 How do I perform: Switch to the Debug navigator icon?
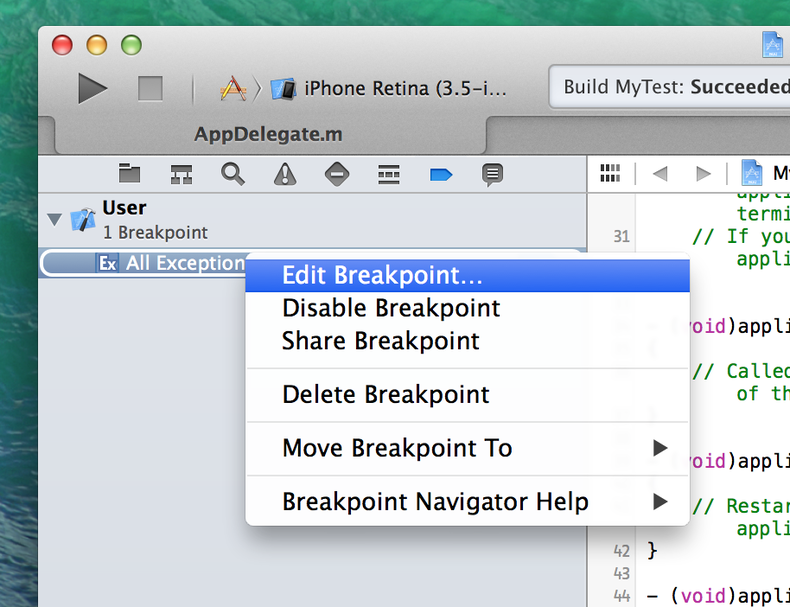tap(389, 174)
